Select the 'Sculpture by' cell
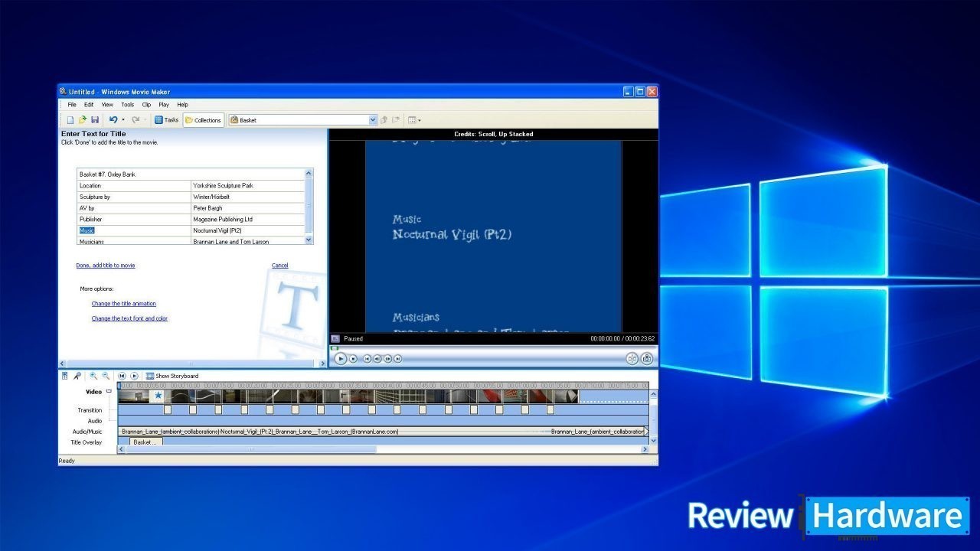The width and height of the screenshot is (980, 551). point(133,197)
